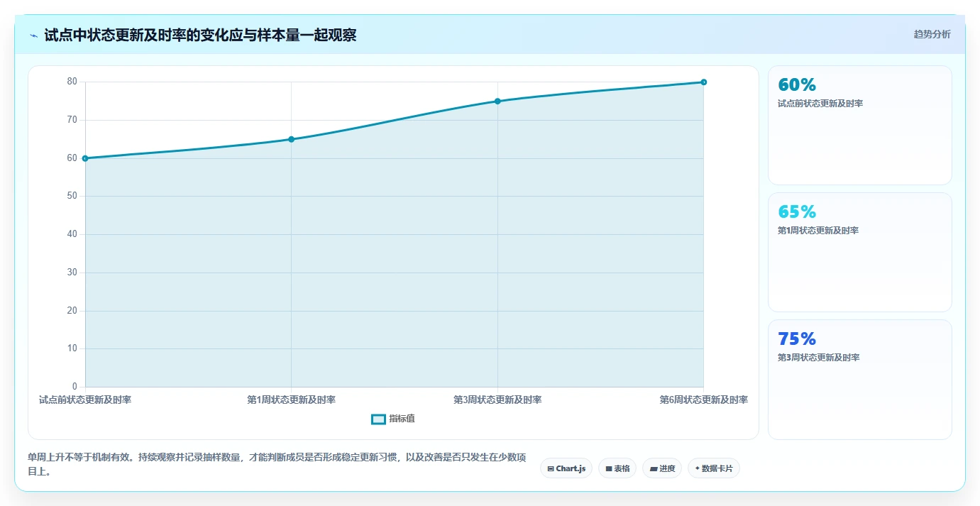Click the x-axis label 第3周状态更新及时率
980x506 pixels.
click(x=497, y=400)
